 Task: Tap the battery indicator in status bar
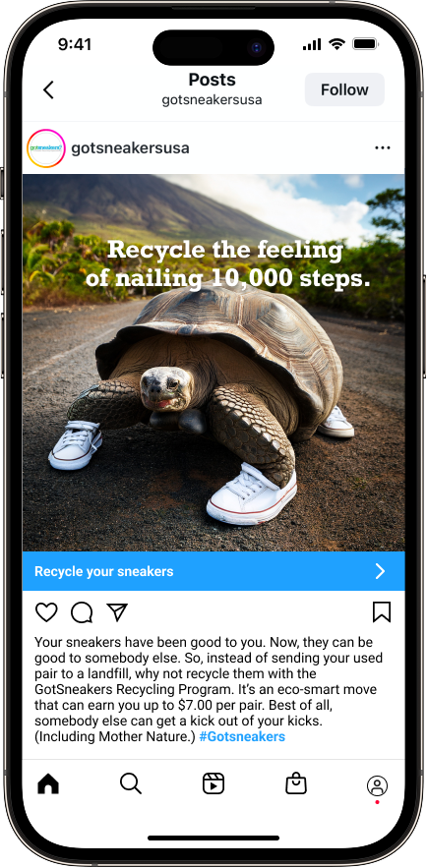(365, 45)
